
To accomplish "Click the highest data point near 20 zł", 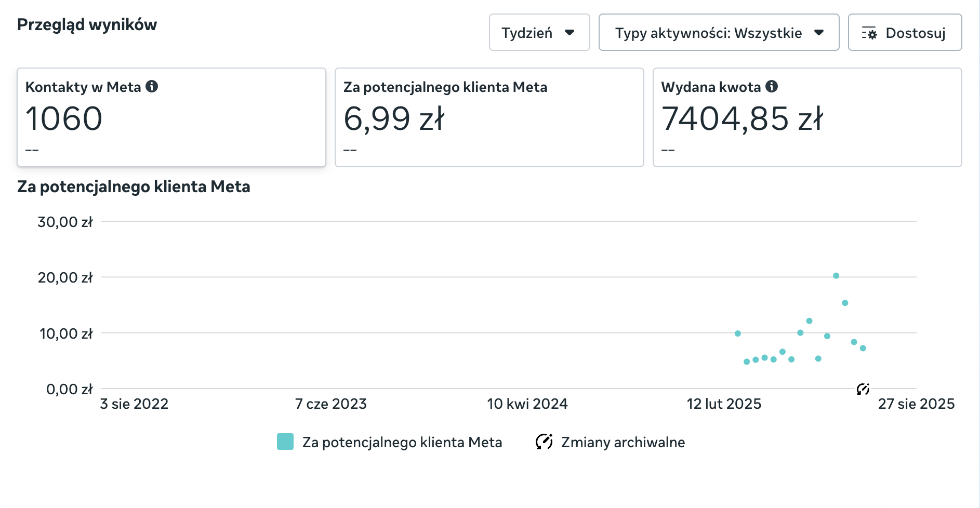I will (x=836, y=276).
